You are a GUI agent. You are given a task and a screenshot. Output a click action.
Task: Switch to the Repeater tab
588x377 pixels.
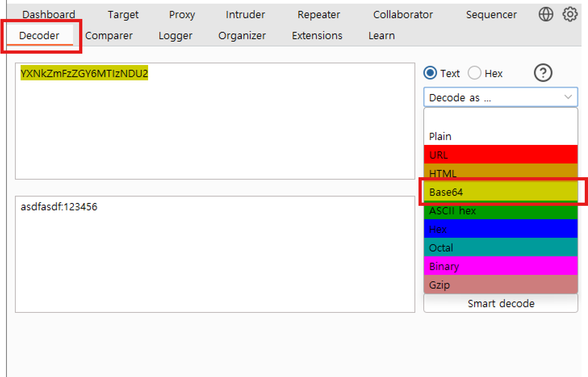click(x=319, y=15)
